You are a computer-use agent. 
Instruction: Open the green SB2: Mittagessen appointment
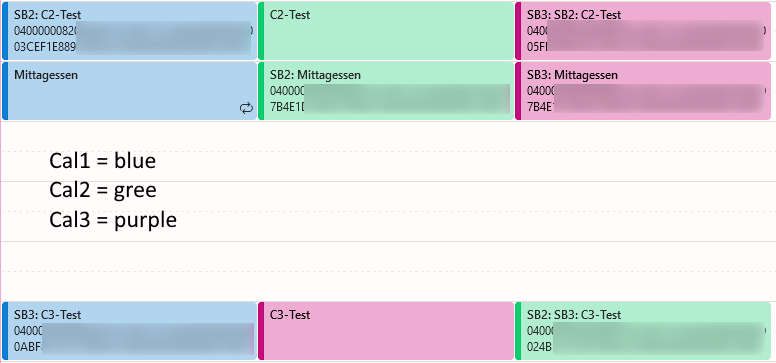386,91
